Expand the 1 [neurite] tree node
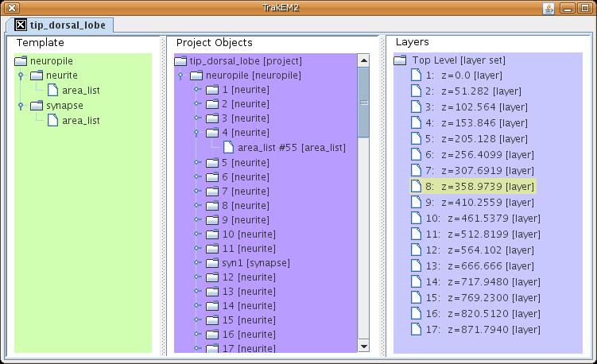 197,90
